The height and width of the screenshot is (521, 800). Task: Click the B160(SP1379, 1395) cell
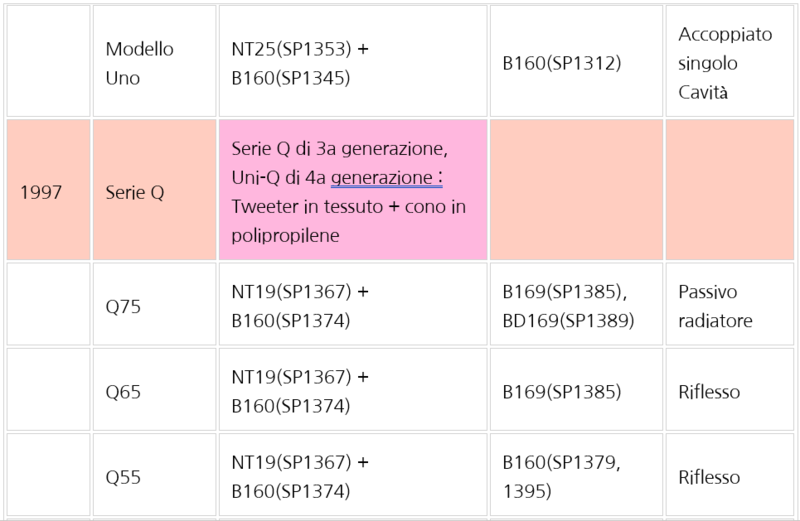pos(576,477)
